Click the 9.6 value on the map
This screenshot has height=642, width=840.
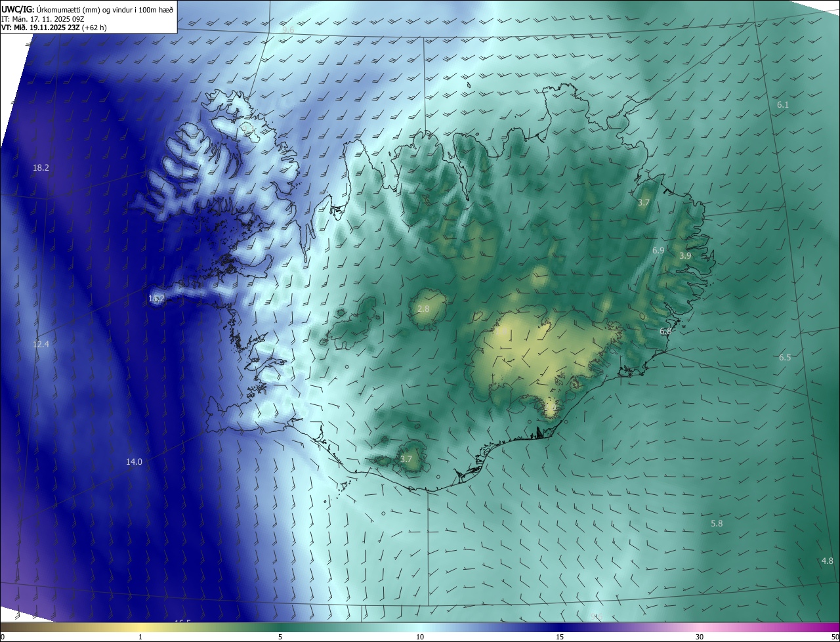point(288,30)
